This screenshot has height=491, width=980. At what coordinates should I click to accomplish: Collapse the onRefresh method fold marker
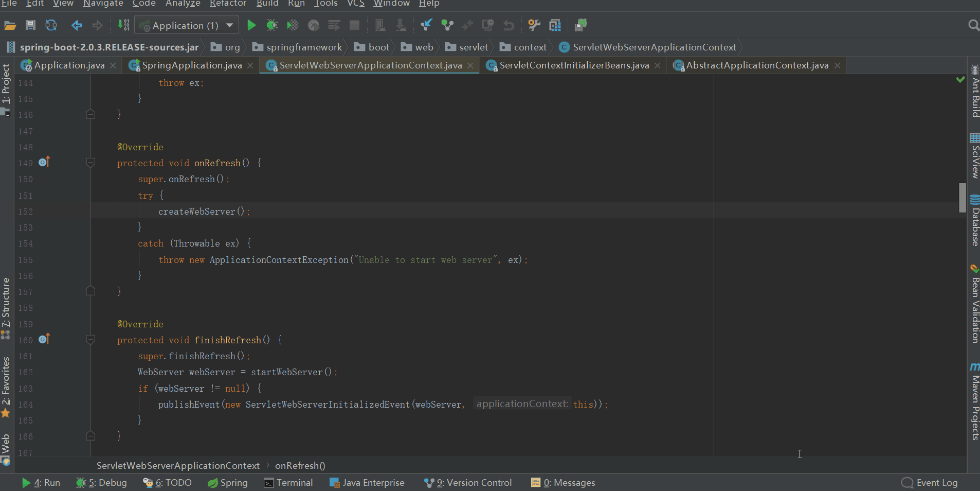click(90, 163)
